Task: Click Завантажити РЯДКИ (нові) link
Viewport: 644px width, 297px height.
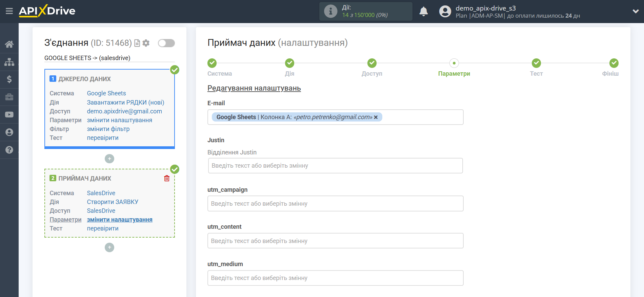Action: (x=125, y=103)
